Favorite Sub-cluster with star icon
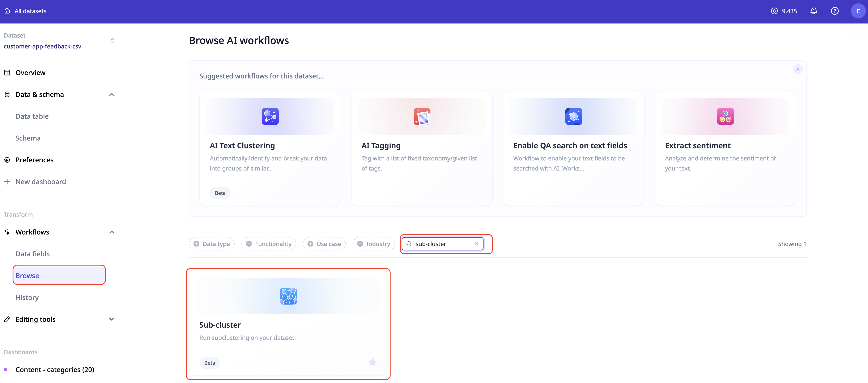Image resolution: width=868 pixels, height=383 pixels. (372, 362)
